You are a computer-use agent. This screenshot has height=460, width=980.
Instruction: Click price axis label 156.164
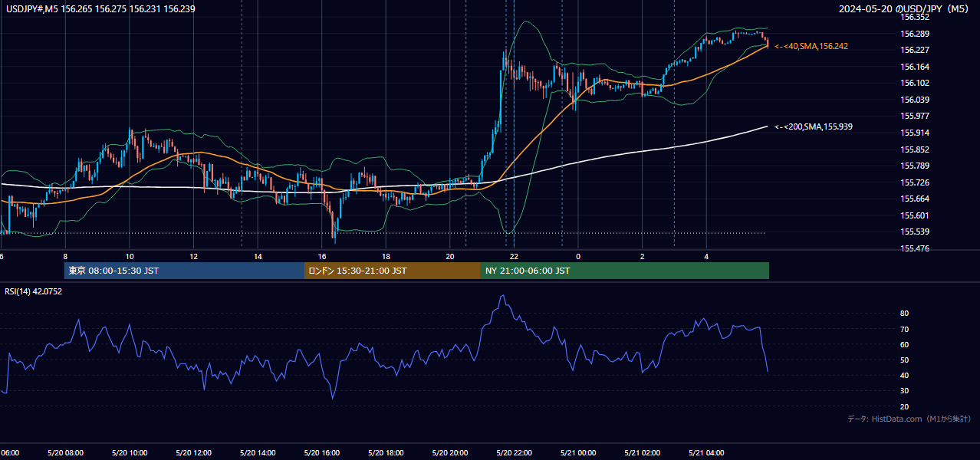tap(915, 67)
